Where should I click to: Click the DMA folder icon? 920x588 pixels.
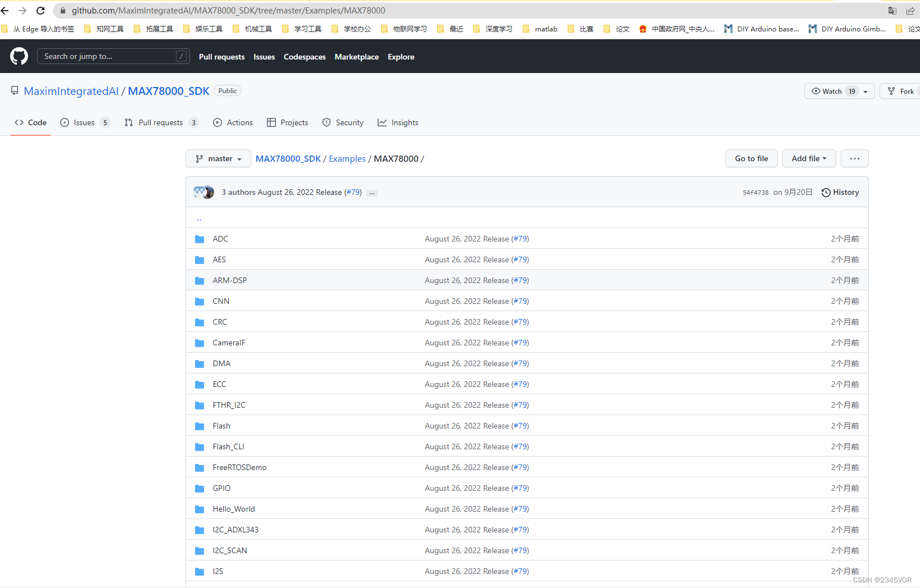tap(200, 364)
